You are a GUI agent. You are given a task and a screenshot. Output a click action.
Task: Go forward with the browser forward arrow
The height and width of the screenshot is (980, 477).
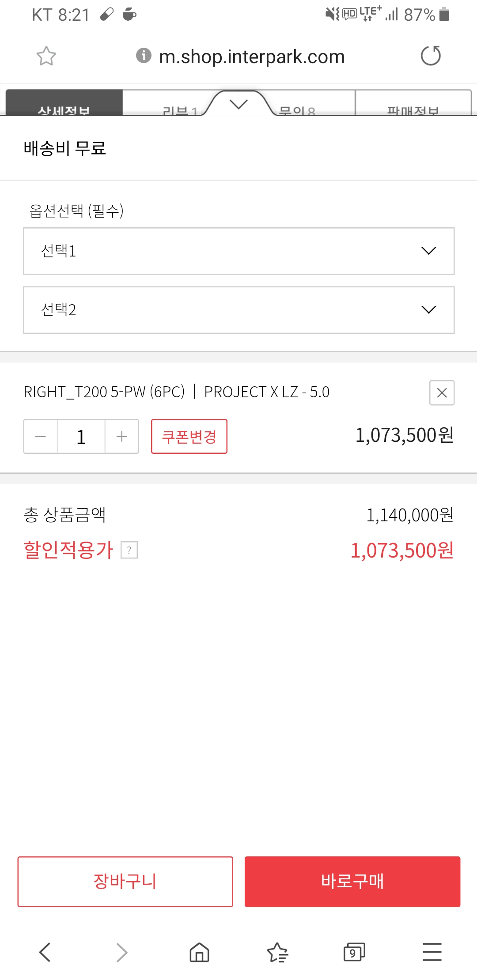tap(122, 952)
